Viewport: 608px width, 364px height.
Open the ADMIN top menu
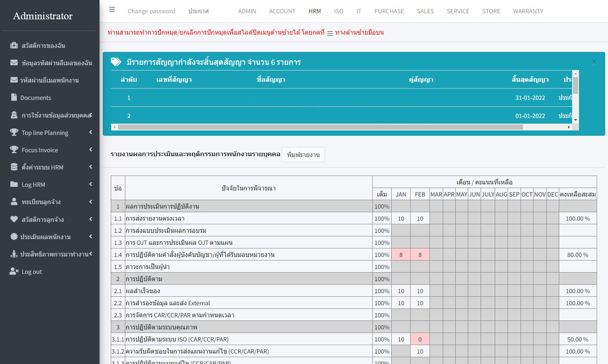[x=247, y=11]
